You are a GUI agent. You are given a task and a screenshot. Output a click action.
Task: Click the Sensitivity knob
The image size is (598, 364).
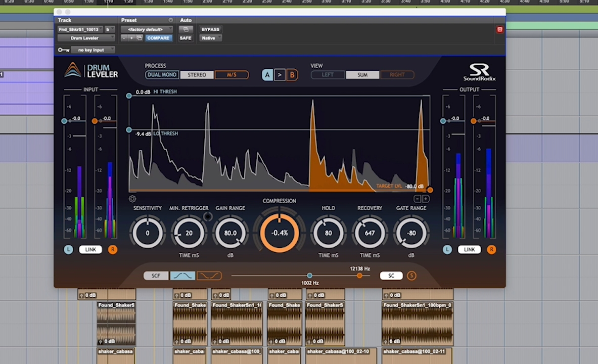[148, 233]
